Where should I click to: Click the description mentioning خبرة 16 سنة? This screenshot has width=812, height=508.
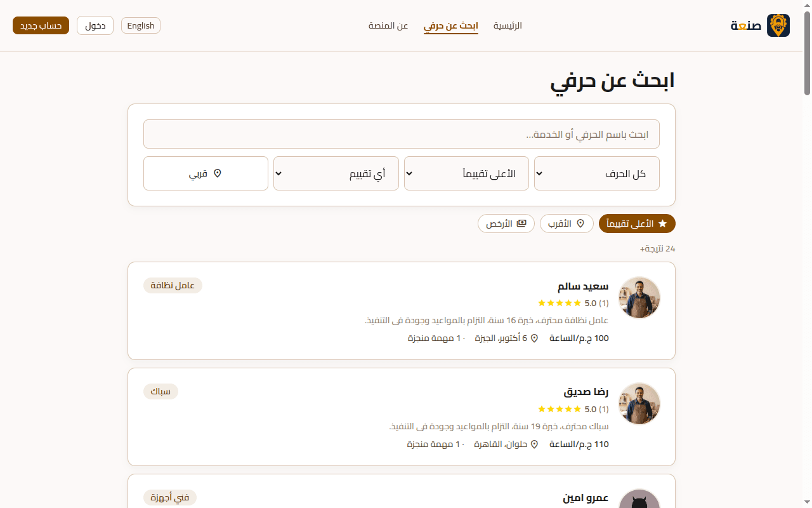[487, 321]
